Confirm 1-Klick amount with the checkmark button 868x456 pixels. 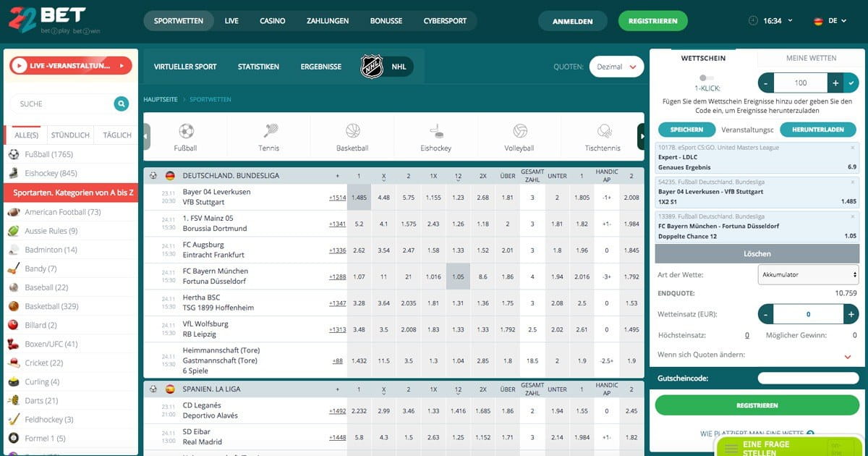point(851,83)
